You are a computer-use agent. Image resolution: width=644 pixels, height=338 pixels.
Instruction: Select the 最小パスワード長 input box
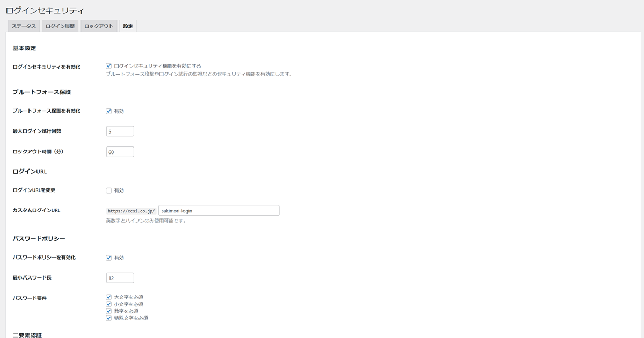coord(120,278)
